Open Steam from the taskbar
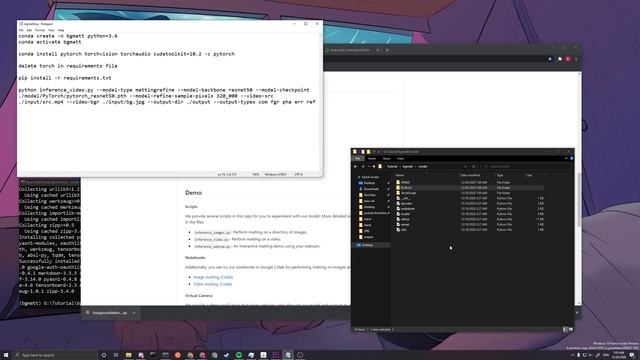Screen dimensions: 640x360 [227, 355]
